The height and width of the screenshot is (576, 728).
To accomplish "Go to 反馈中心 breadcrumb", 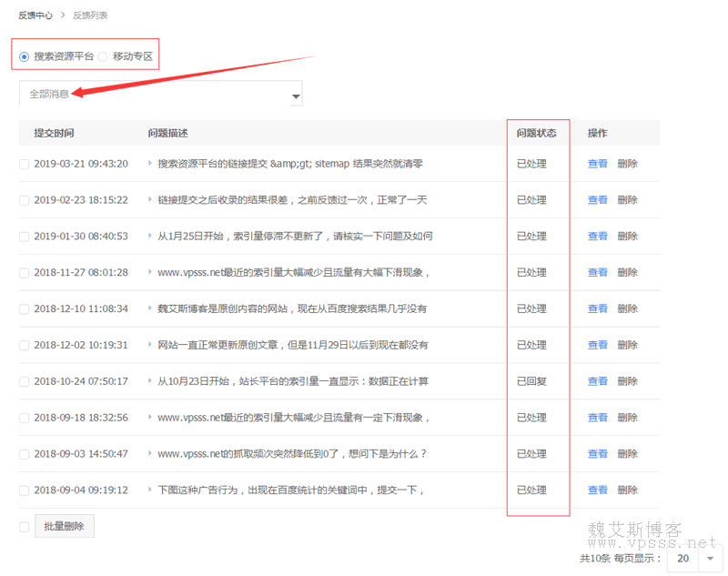I will [35, 15].
